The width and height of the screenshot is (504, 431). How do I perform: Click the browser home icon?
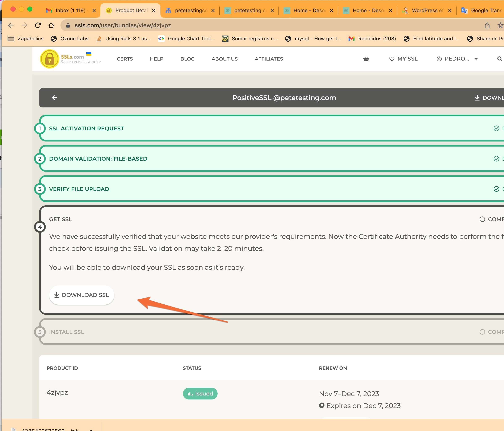pyautogui.click(x=51, y=25)
